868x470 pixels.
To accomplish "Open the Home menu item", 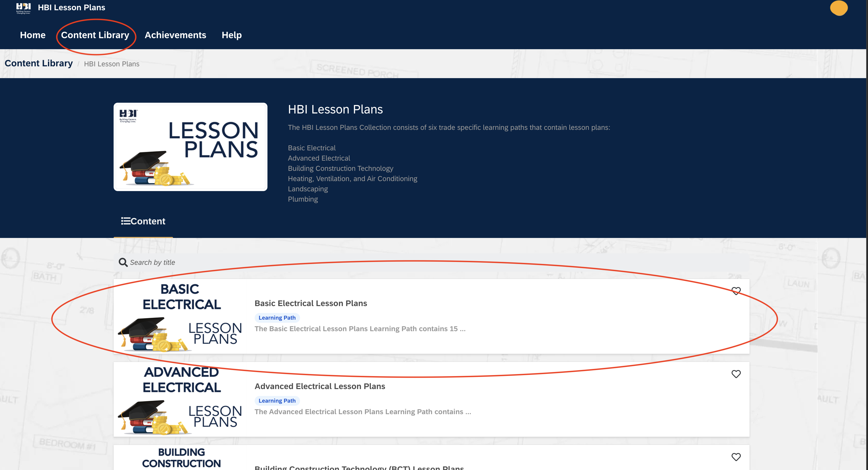I will tap(33, 35).
